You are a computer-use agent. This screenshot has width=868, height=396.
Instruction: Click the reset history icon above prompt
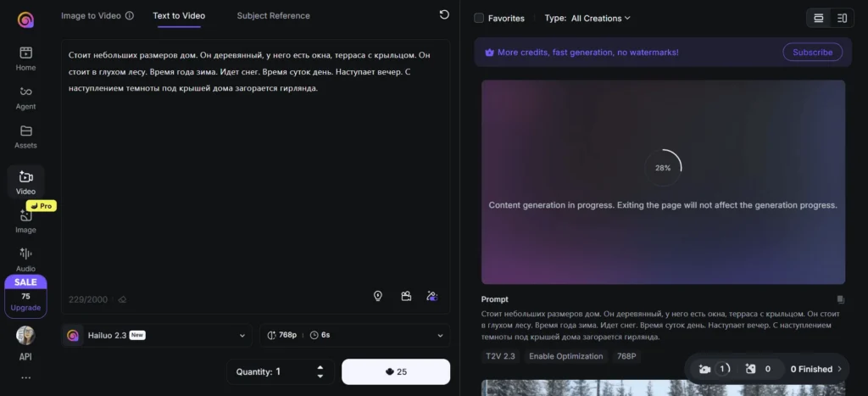pos(444,15)
